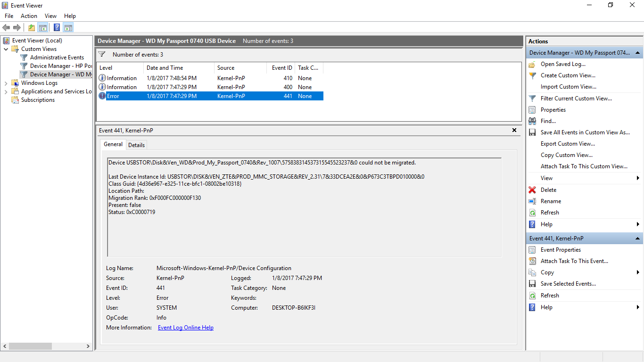The width and height of the screenshot is (644, 362).
Task: Toggle the Show/Hide Console Tree toolbar button
Action: pos(43,27)
